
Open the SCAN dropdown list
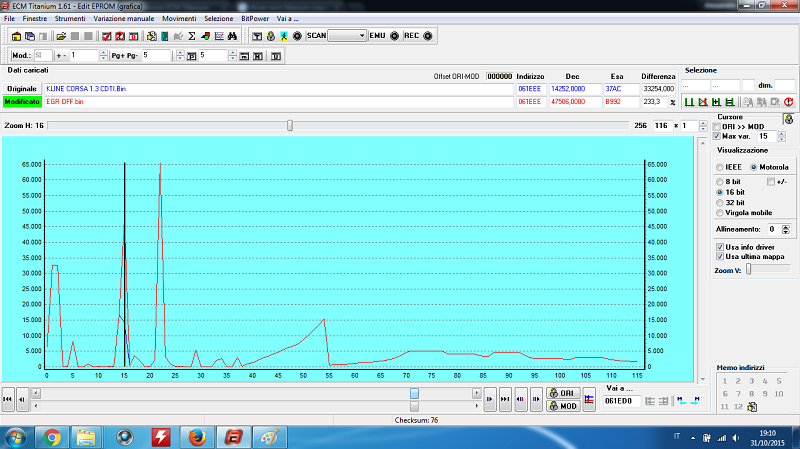pos(347,35)
